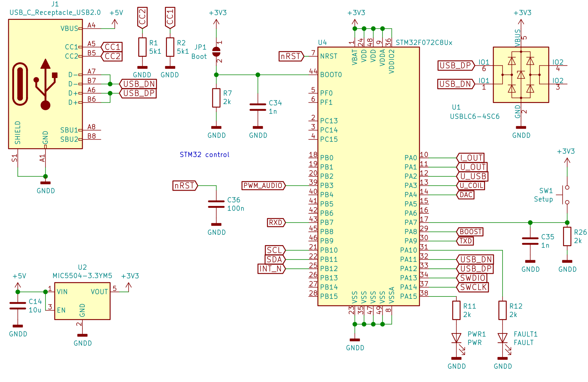Viewport: 588px width, 382px height.
Task: Click the STM32F072C8Ux part value text
Action: (424, 43)
